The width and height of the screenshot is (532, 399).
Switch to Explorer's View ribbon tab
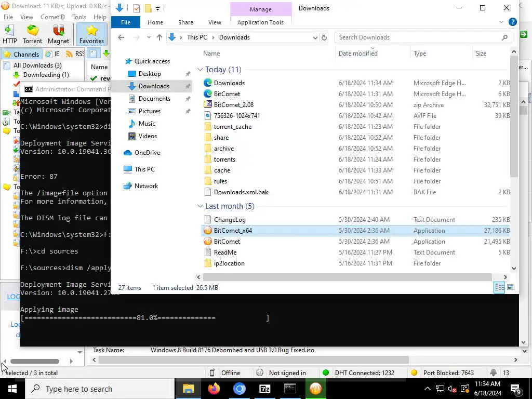[x=215, y=22]
